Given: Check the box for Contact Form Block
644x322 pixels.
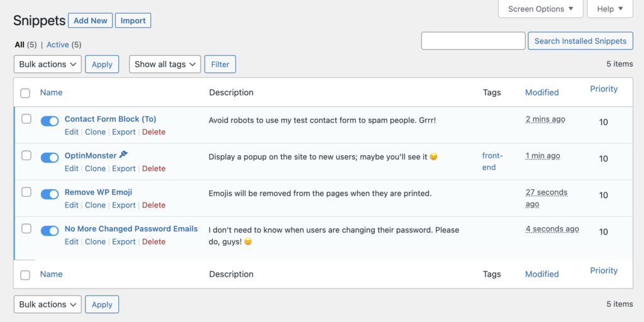Looking at the screenshot, I should click(x=26, y=119).
